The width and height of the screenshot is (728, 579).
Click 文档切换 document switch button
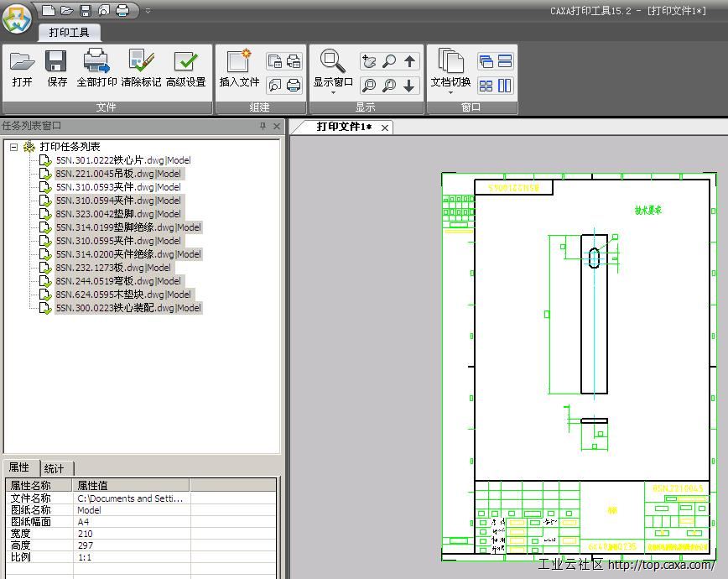coord(450,68)
